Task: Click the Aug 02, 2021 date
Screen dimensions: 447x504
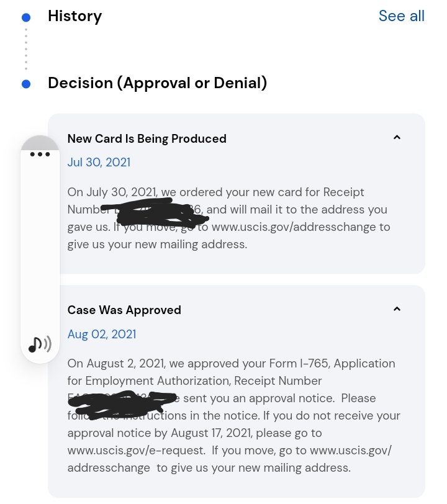Action: coord(101,334)
